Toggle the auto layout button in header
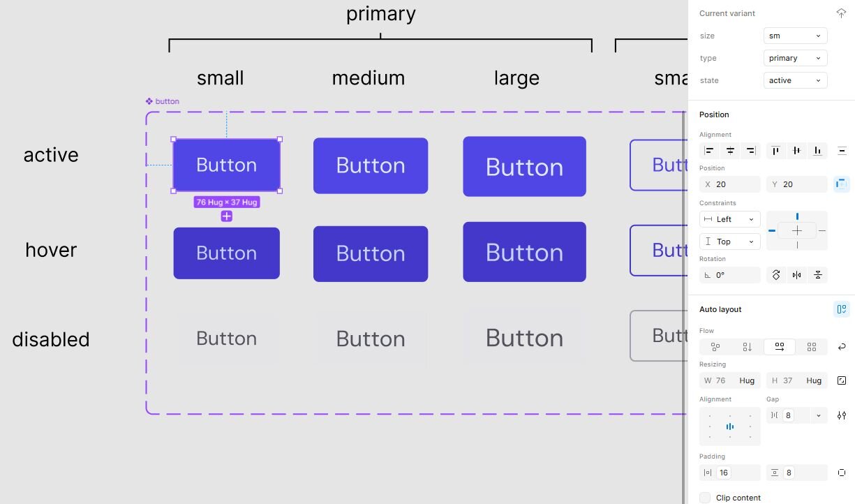This screenshot has height=504, width=855. point(842,309)
